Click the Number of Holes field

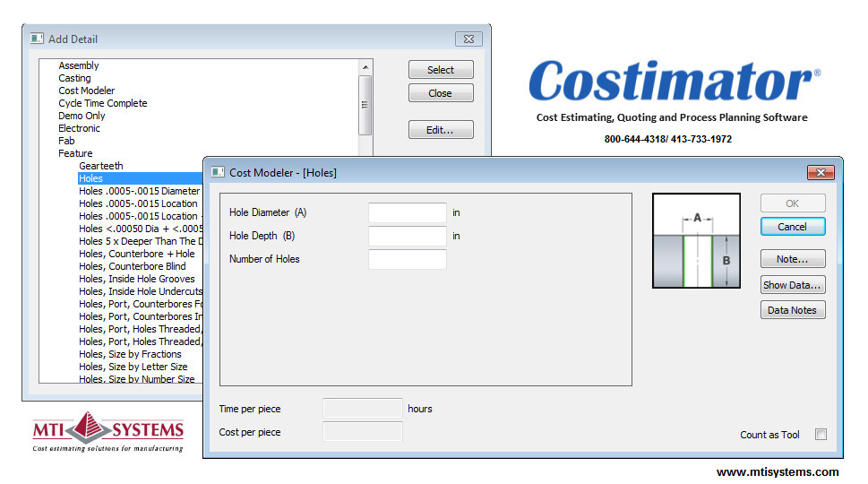click(x=407, y=260)
